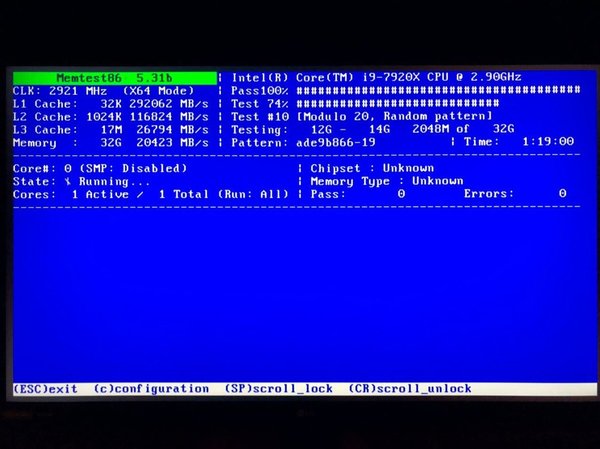Activate (SP)scroll_lock in bottom bar
Image resolution: width=600 pixels, height=449 pixels.
[x=279, y=389]
